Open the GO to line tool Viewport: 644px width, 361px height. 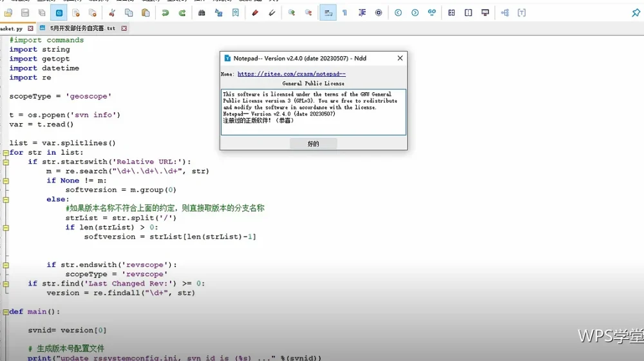(x=431, y=13)
